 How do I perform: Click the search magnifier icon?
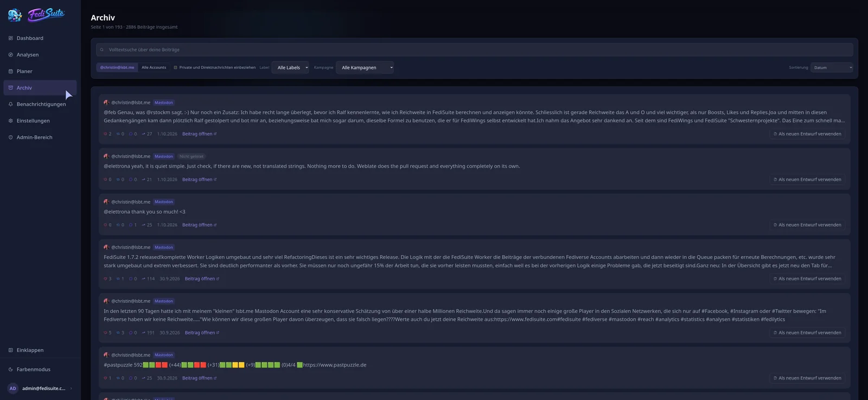pyautogui.click(x=102, y=50)
